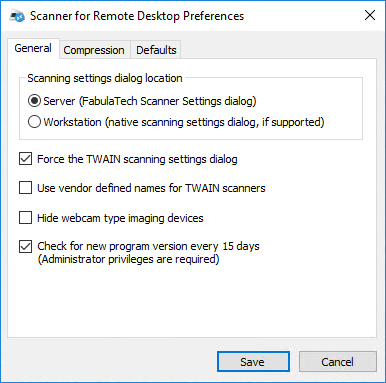The image size is (386, 383).
Task: Click the 'TWAIN scanners' vendor names label text
Action: coord(225,188)
